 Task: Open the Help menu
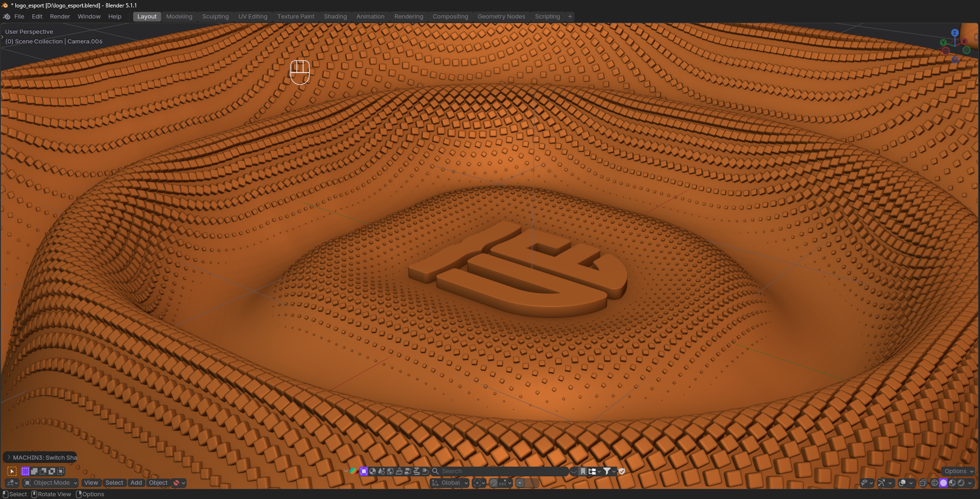click(x=115, y=17)
